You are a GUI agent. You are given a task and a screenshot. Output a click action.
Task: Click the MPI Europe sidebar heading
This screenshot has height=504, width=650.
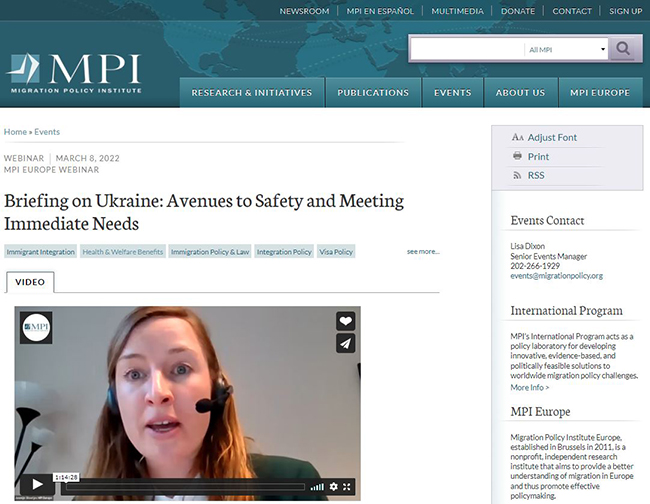(540, 412)
